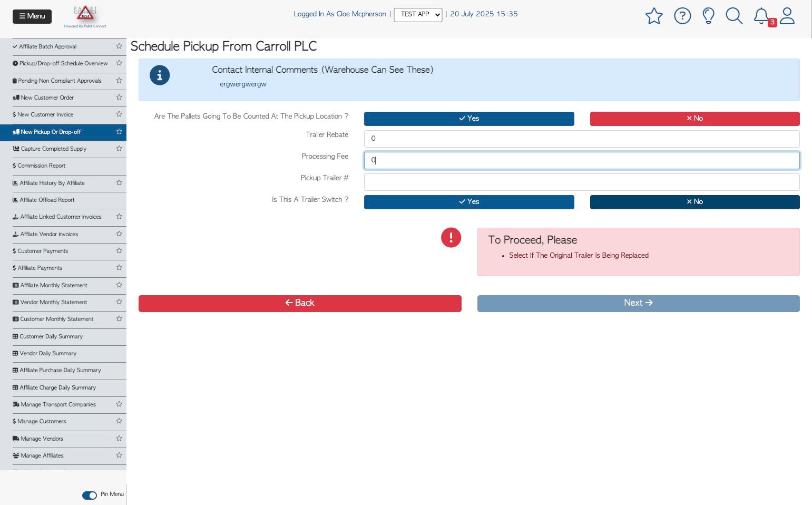Favorite star next to Affiliate Linked Customer Invoices

(x=119, y=216)
